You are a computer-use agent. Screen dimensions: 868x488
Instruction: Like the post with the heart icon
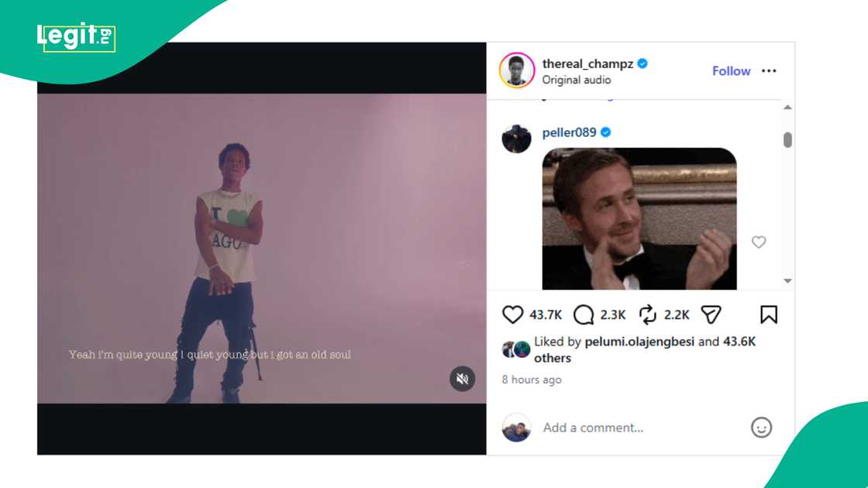click(x=512, y=314)
